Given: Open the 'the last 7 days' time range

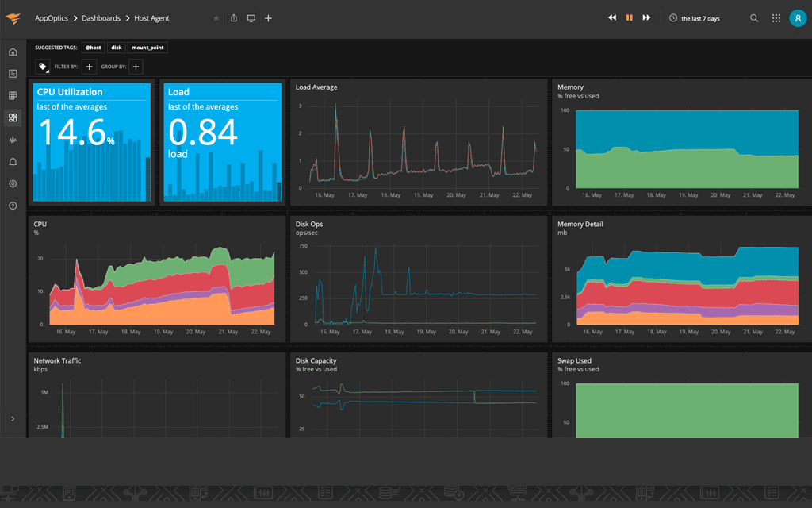Looking at the screenshot, I should (x=695, y=18).
